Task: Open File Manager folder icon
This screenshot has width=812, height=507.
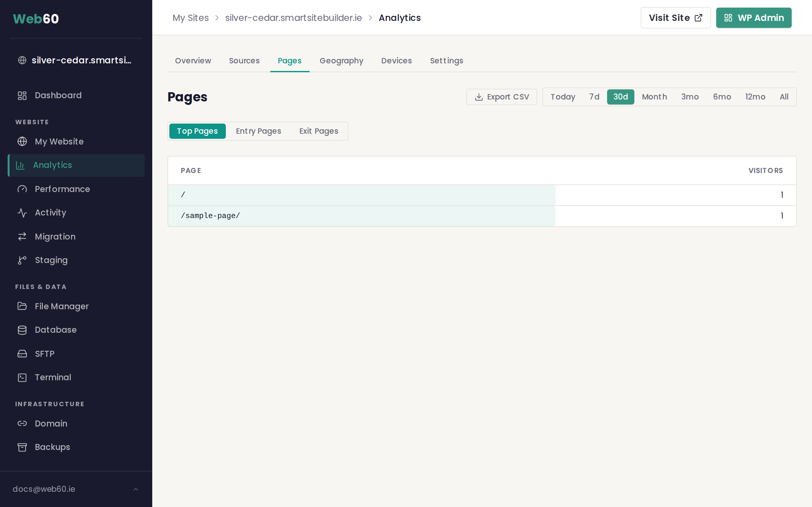Action: [22, 306]
